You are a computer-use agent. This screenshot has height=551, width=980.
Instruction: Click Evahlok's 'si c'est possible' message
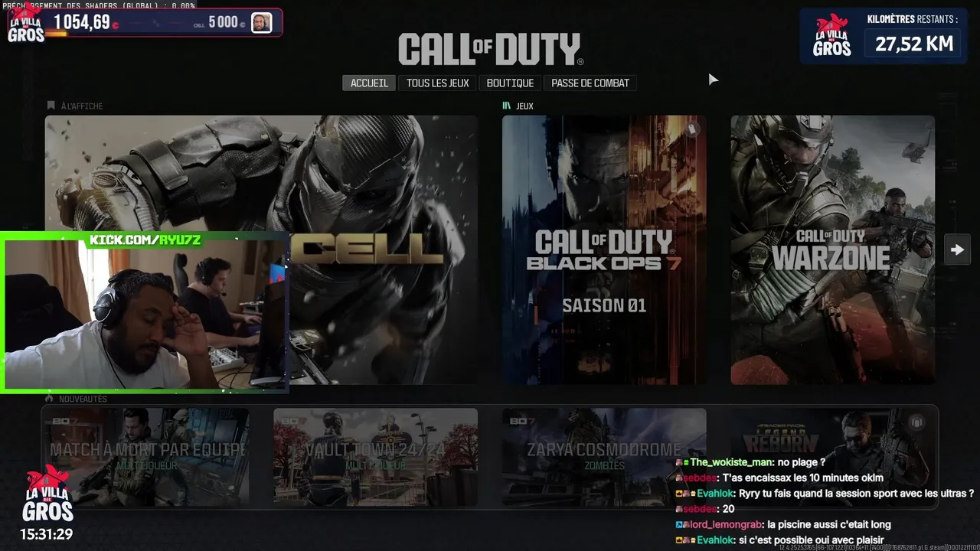(779, 540)
